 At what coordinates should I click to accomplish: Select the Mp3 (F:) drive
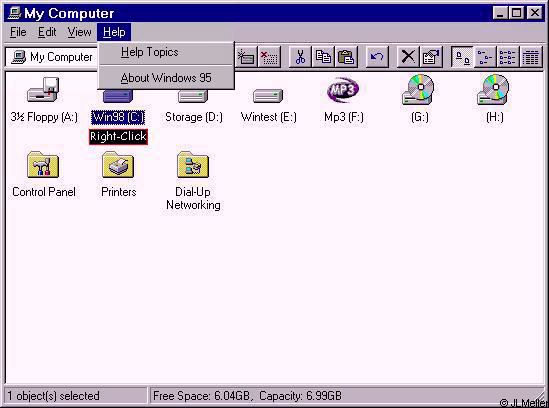click(343, 100)
